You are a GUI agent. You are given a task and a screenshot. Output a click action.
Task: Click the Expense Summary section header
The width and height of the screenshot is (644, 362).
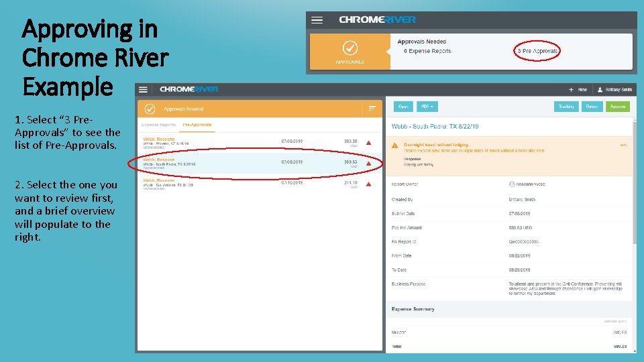click(x=509, y=309)
